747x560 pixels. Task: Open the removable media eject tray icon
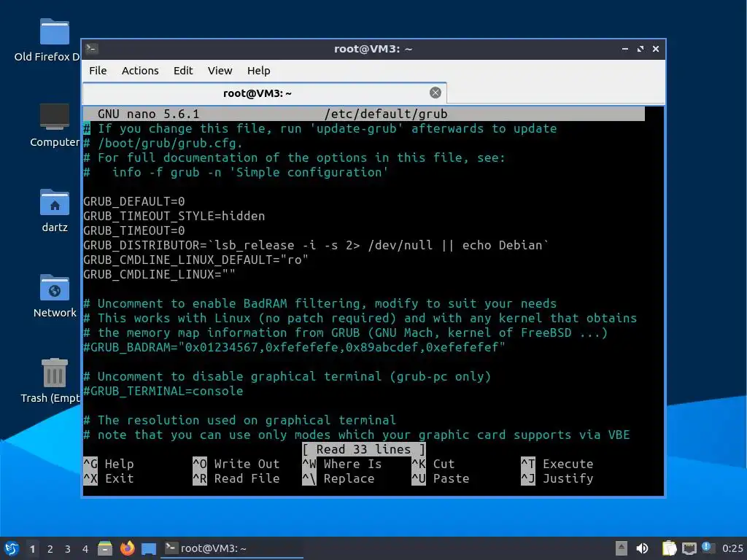pyautogui.click(x=622, y=548)
